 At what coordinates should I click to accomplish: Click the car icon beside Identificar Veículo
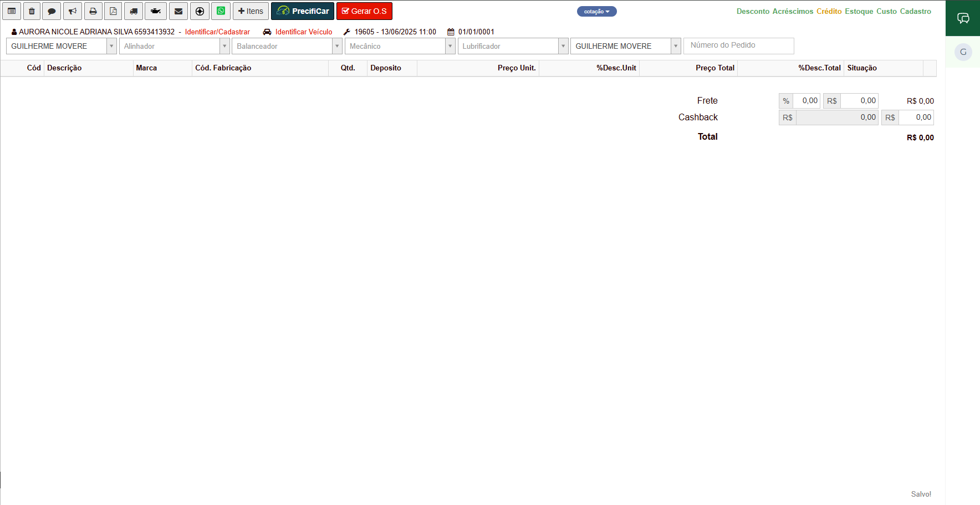(x=267, y=32)
